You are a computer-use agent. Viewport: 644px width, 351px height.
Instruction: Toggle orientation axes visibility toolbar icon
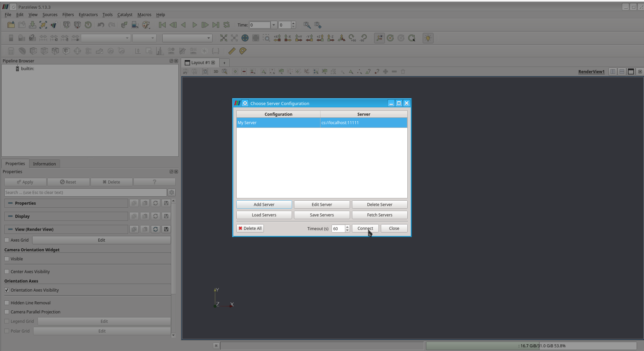379,38
